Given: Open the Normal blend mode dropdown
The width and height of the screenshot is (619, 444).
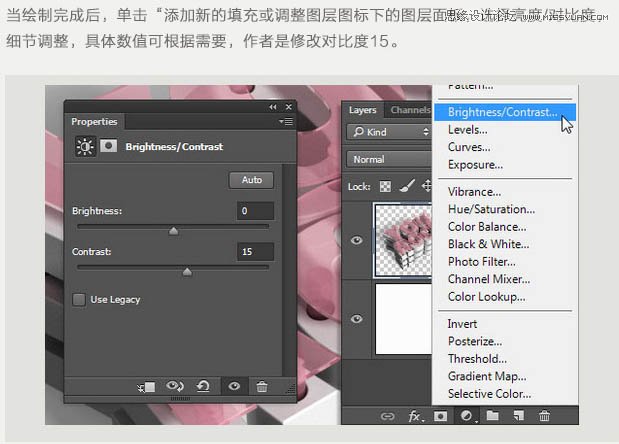Looking at the screenshot, I should 389,159.
